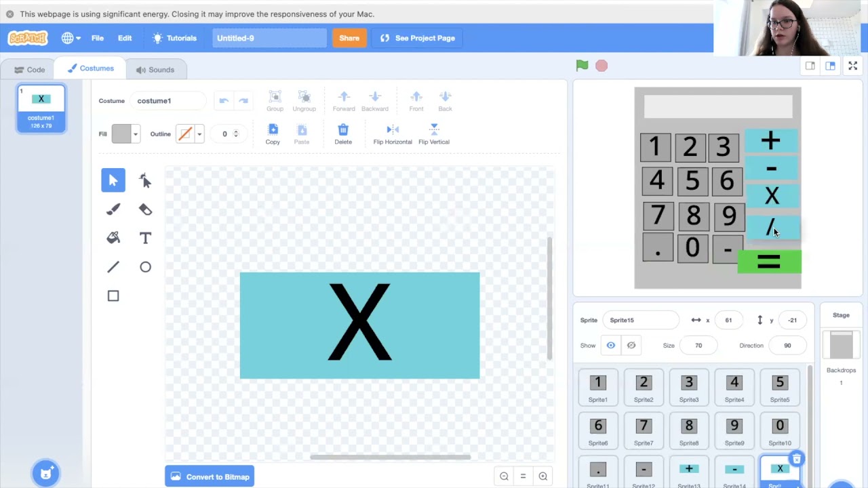Screen dimensions: 868x488
Task: Select costume1 thumbnail in costume list
Action: click(x=41, y=108)
